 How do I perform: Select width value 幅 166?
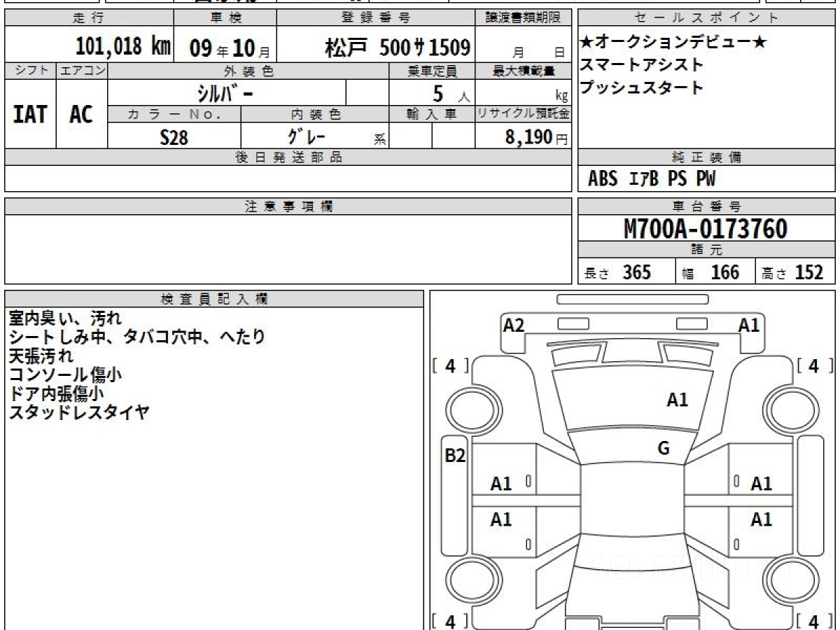point(710,272)
